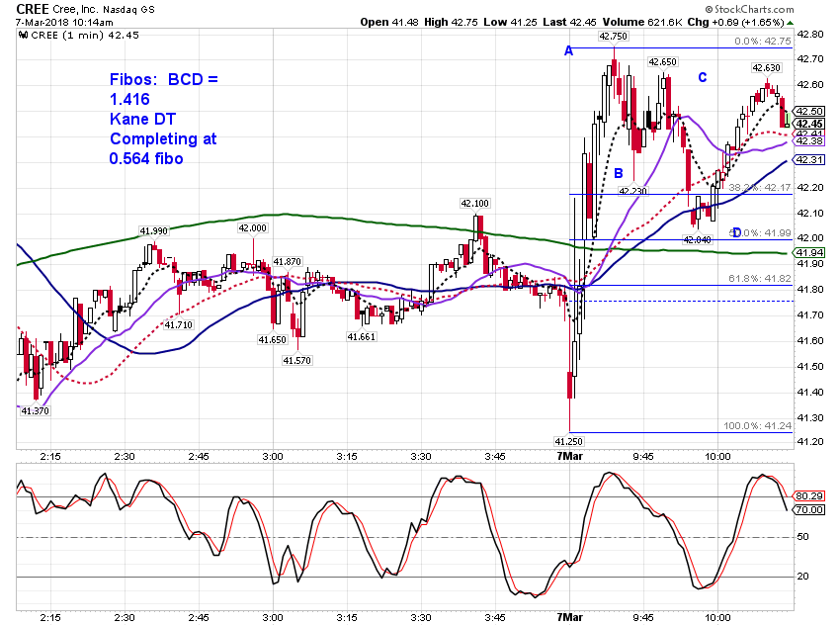Click the 42.040 swing low label
The height and width of the screenshot is (626, 840).
click(697, 240)
